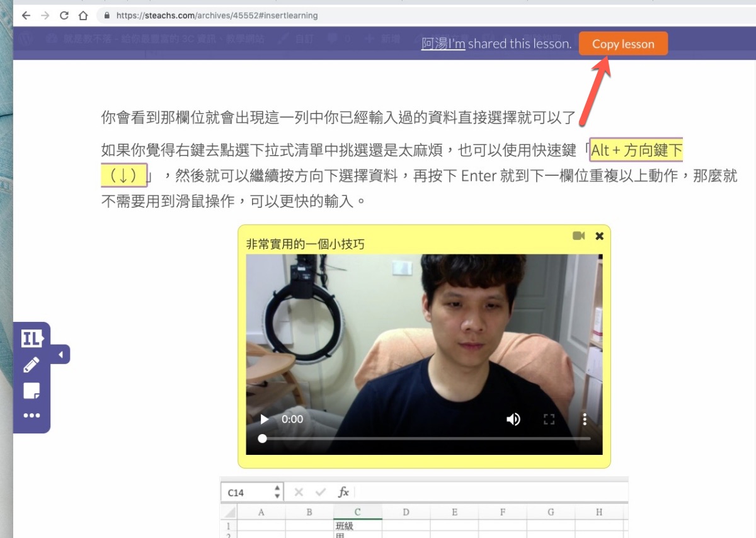Open the three-dot more options in sidebar
756x538 pixels.
click(x=31, y=416)
